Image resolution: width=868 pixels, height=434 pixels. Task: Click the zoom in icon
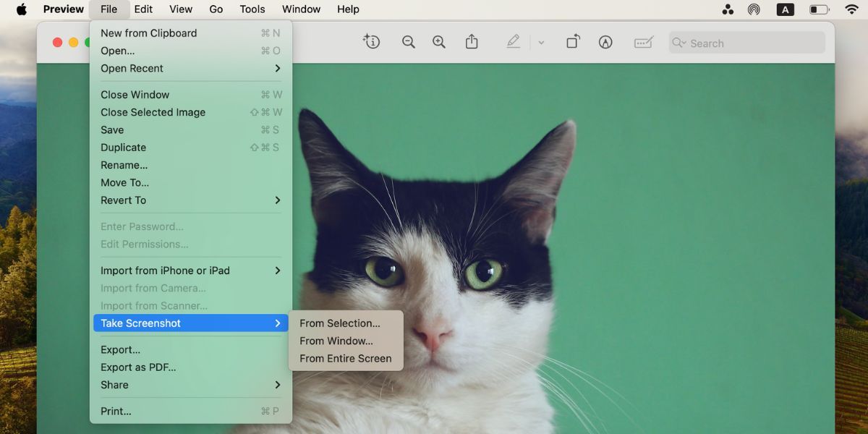tap(439, 41)
